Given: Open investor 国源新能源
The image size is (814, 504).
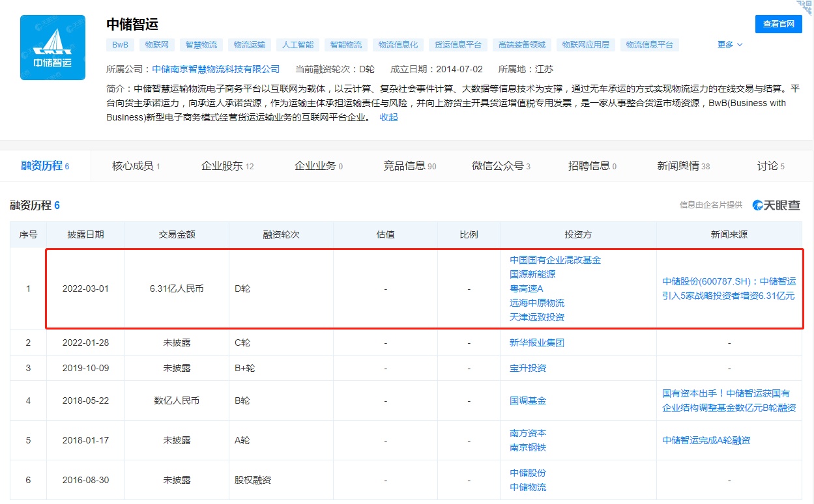Looking at the screenshot, I should tap(532, 274).
